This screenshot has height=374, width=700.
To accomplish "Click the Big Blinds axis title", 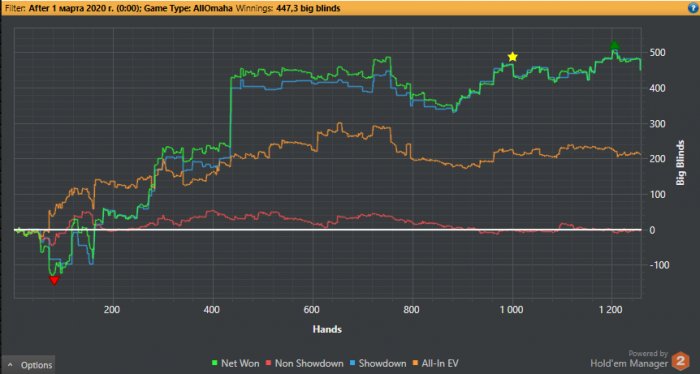I will tap(680, 162).
